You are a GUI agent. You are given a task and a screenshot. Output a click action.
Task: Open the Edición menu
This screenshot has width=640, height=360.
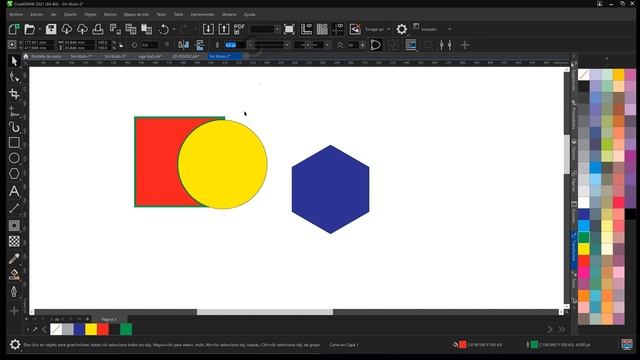(x=36, y=14)
